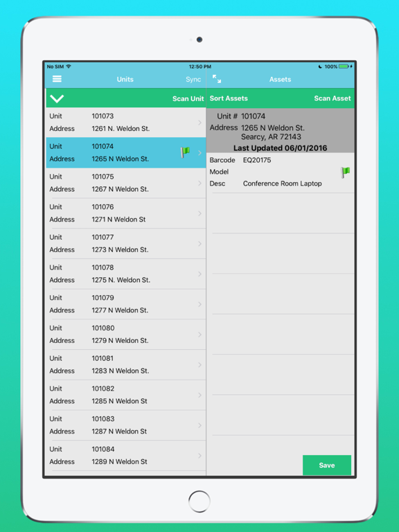Tap green flag on unit 101074 row
This screenshot has width=399, height=532.
click(x=185, y=152)
